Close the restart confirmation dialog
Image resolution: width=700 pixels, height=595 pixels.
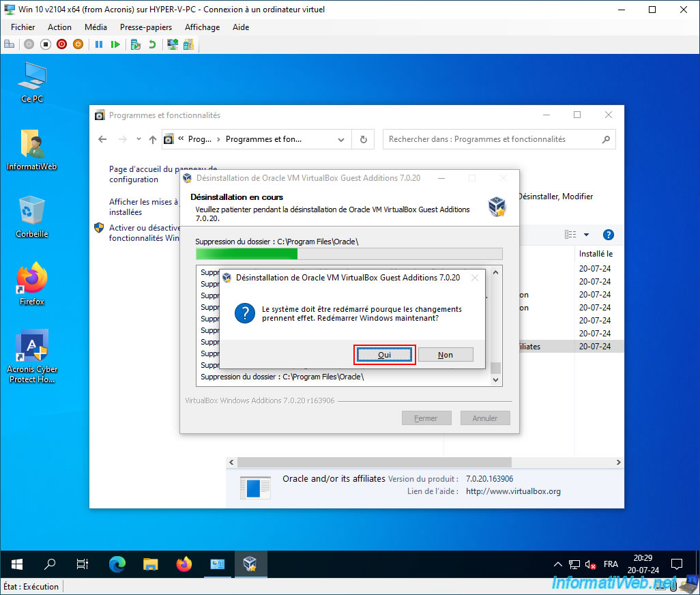[475, 278]
